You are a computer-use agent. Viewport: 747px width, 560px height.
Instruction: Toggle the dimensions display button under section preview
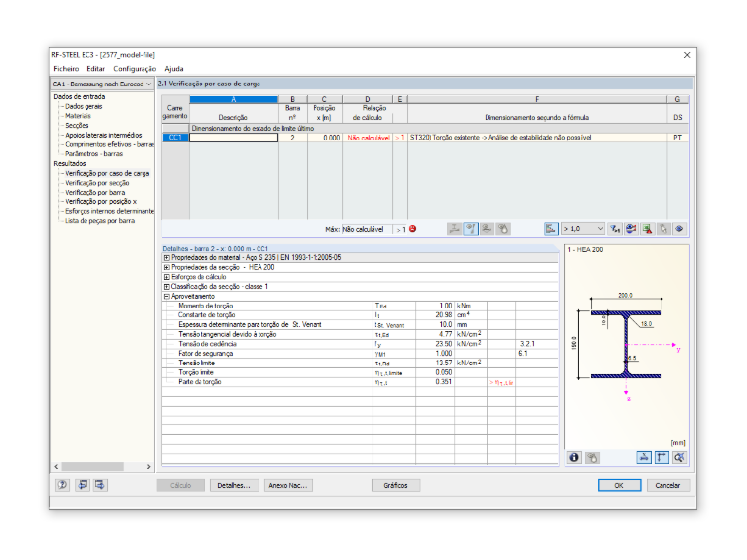(644, 458)
